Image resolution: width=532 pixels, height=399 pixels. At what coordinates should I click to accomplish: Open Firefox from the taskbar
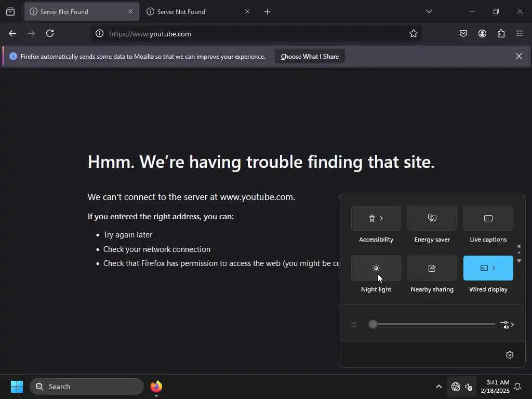click(156, 387)
